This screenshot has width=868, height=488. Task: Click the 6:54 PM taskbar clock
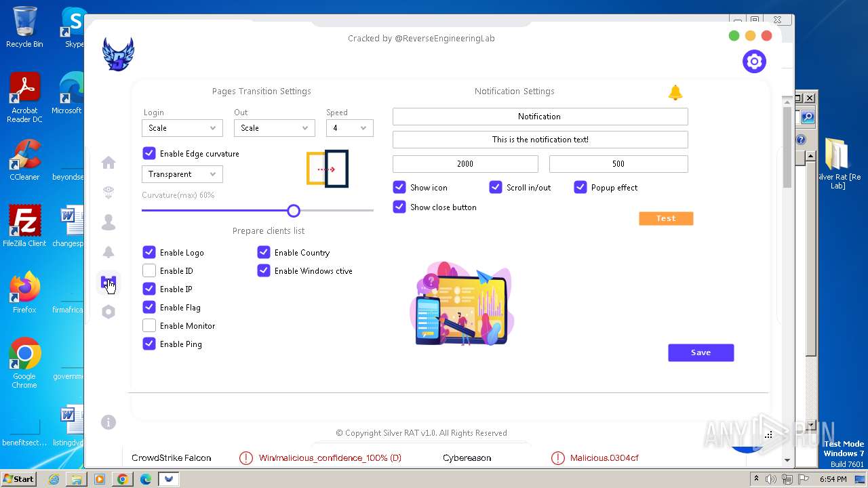pos(833,479)
